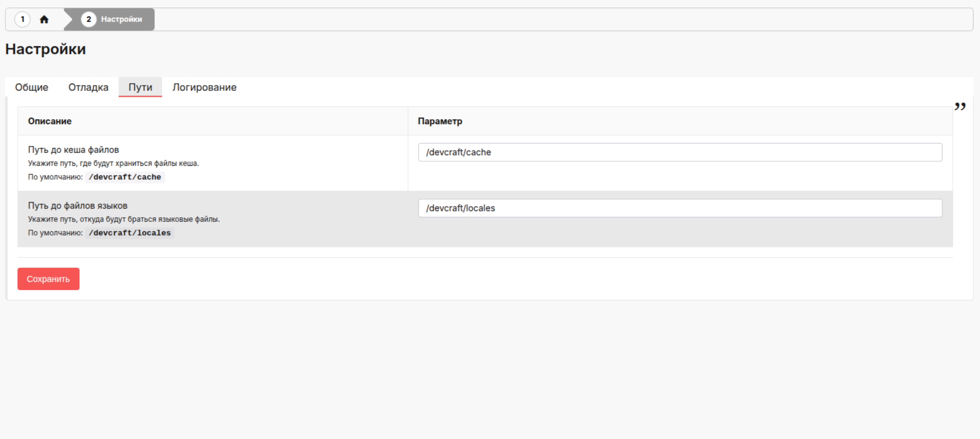980x439 pixels.
Task: Click the Настройки page heading
Action: click(x=45, y=49)
